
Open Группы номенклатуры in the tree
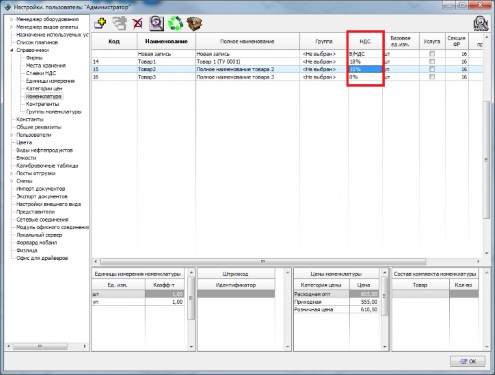53,112
